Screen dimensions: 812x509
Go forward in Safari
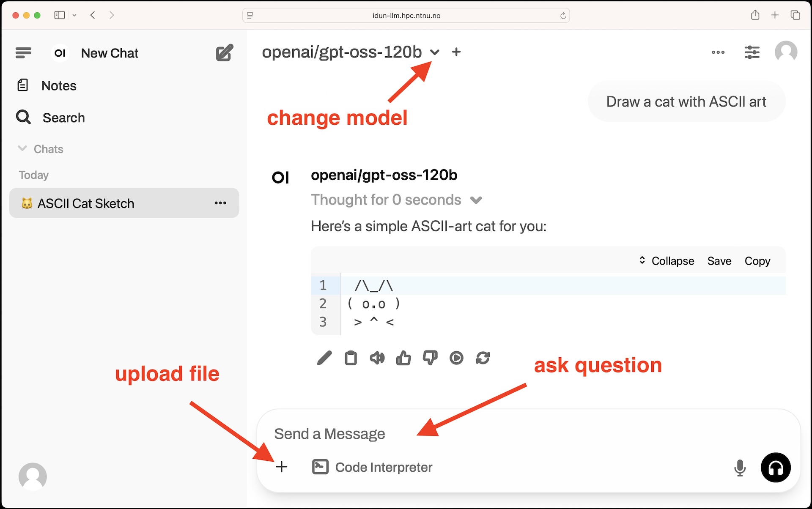click(112, 15)
